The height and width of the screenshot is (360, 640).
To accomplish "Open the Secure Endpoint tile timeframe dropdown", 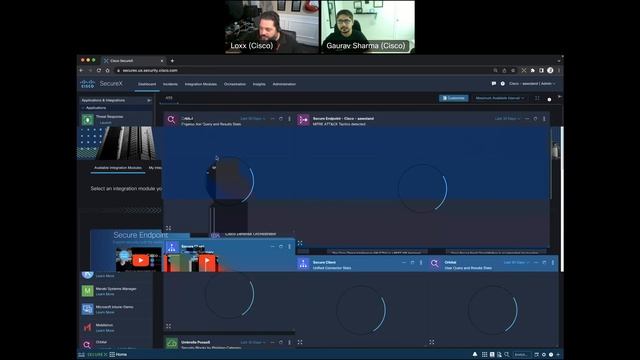I will 507,119.
